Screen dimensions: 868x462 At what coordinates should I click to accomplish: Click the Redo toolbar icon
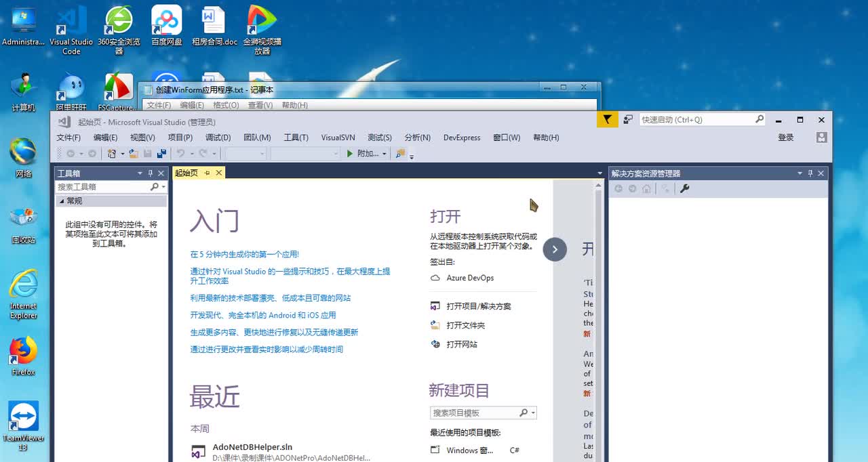[x=203, y=154]
